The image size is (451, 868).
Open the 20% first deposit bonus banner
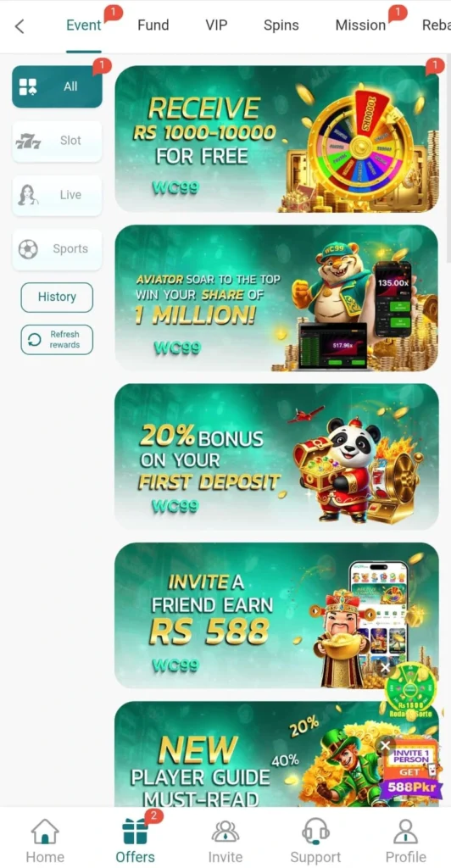click(276, 456)
